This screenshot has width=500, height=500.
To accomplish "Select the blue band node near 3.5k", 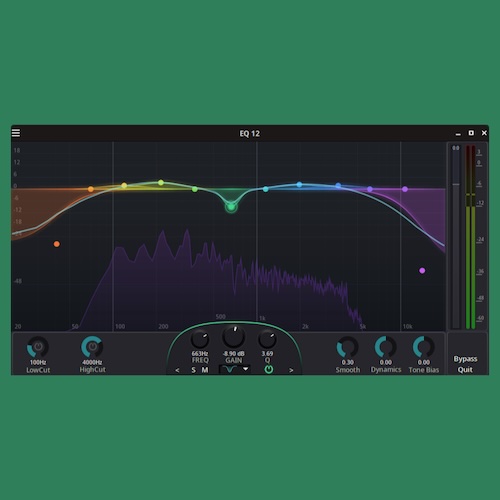I will pyautogui.click(x=338, y=185).
